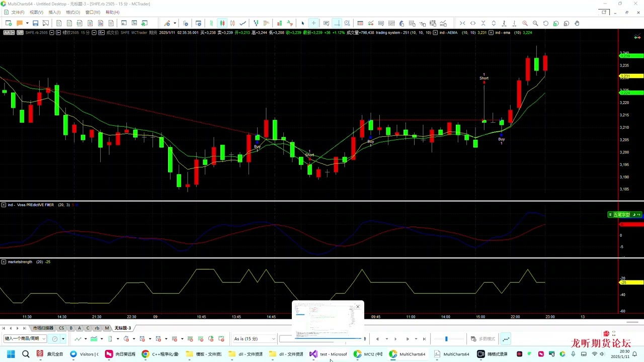Viewport: 644px width, 362px height.
Task: Click the reset scale circular arrow icon
Action: pyautogui.click(x=545, y=23)
